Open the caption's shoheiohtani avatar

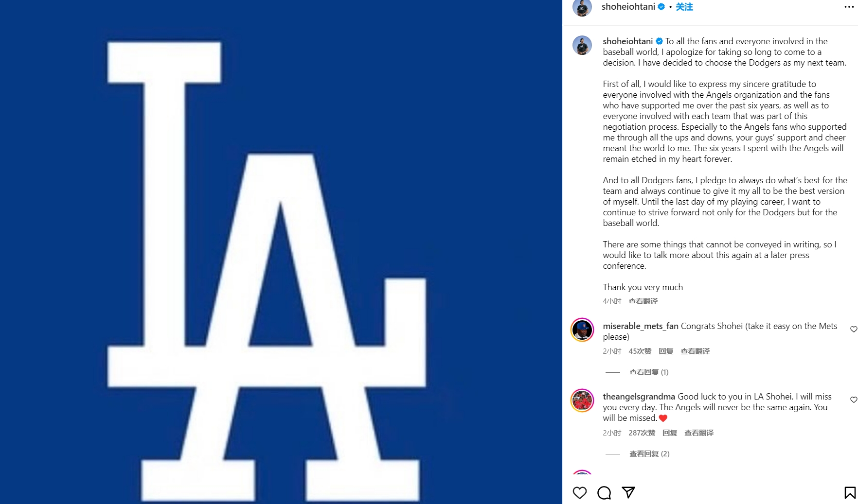click(x=582, y=45)
